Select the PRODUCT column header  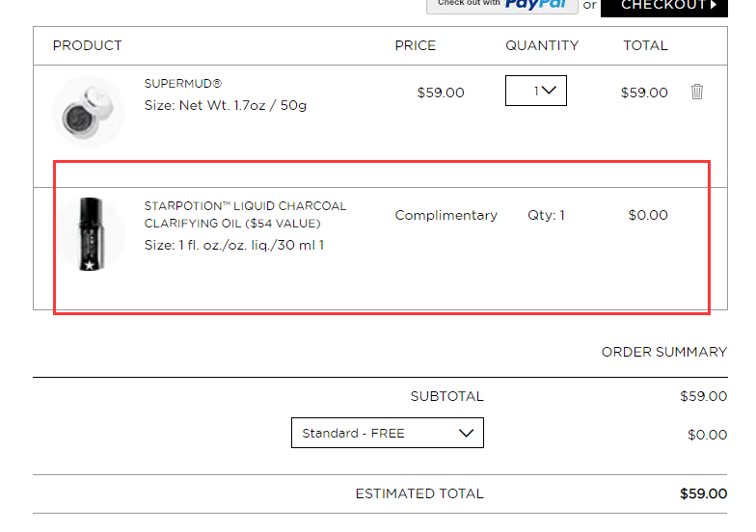[87, 45]
